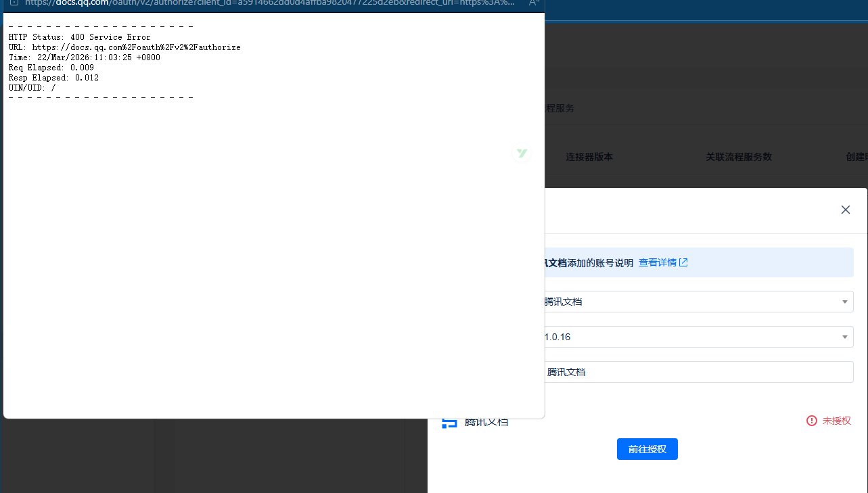
Task: Click the site info icon in address bar
Action: (13, 3)
